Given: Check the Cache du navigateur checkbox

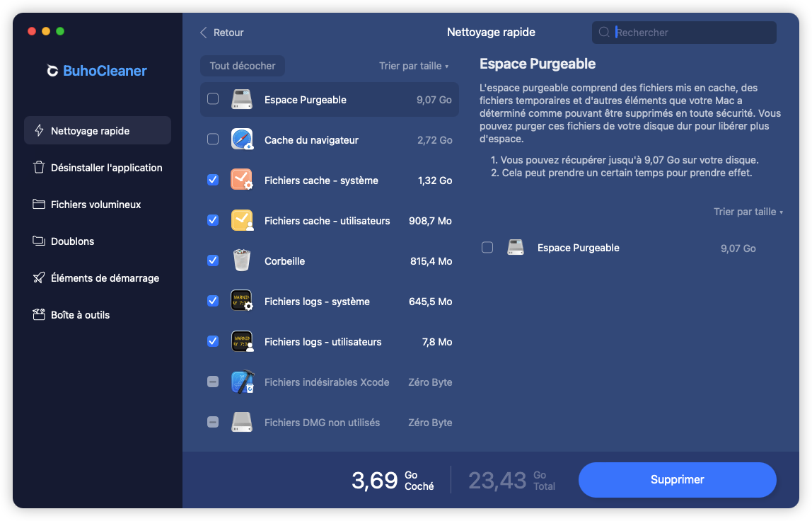Looking at the screenshot, I should pyautogui.click(x=213, y=139).
